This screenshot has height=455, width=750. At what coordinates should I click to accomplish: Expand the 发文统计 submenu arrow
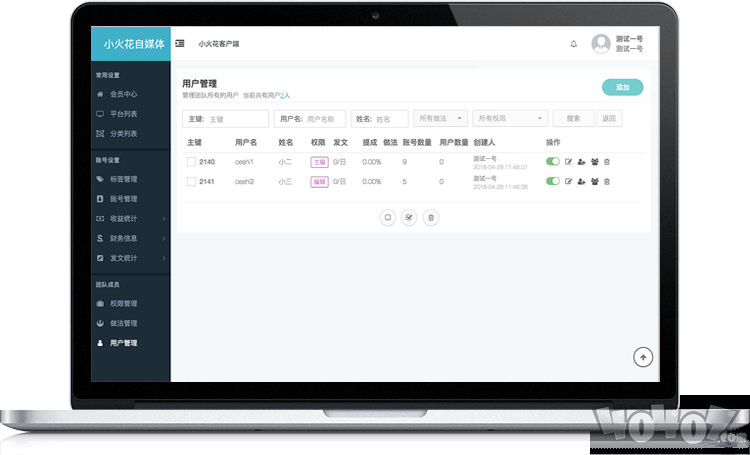point(164,258)
